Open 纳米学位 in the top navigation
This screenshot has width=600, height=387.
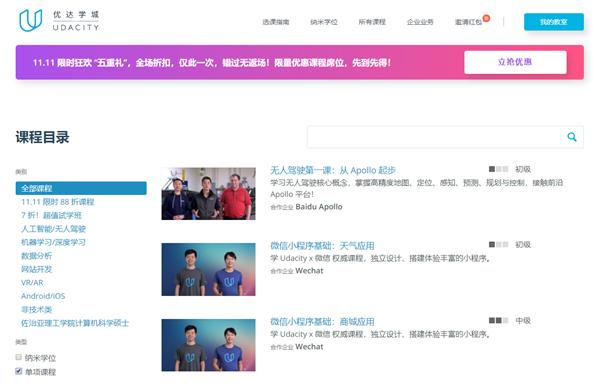tap(324, 22)
